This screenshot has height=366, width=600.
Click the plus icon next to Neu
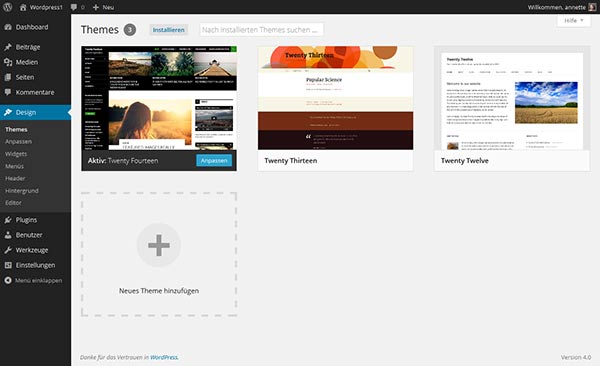96,7
